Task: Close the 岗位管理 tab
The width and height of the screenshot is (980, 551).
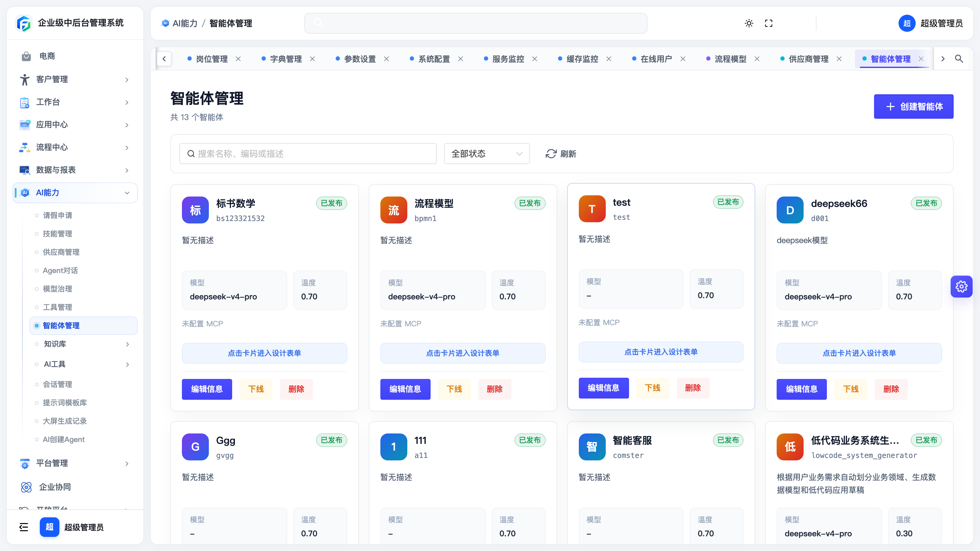Action: pos(238,59)
